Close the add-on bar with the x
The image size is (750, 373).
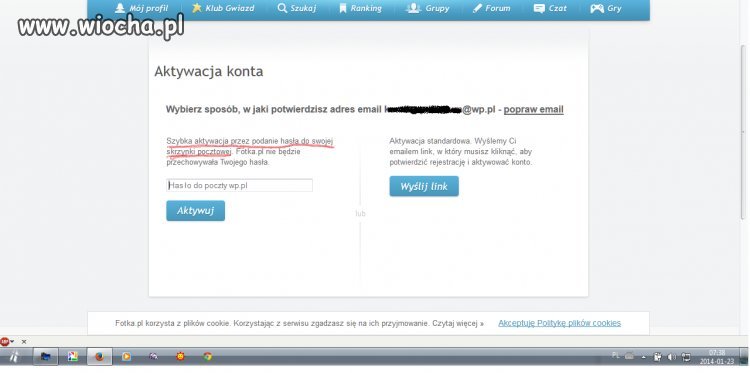23,342
